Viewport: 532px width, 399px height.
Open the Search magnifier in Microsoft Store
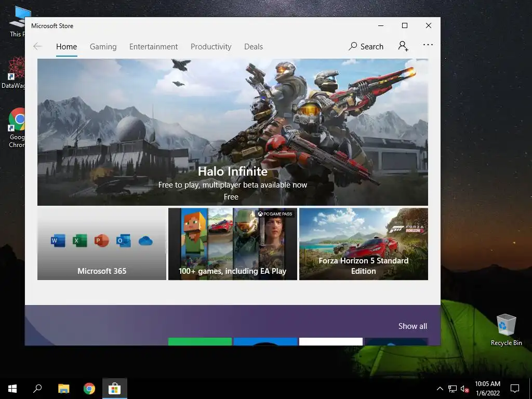coord(366,46)
